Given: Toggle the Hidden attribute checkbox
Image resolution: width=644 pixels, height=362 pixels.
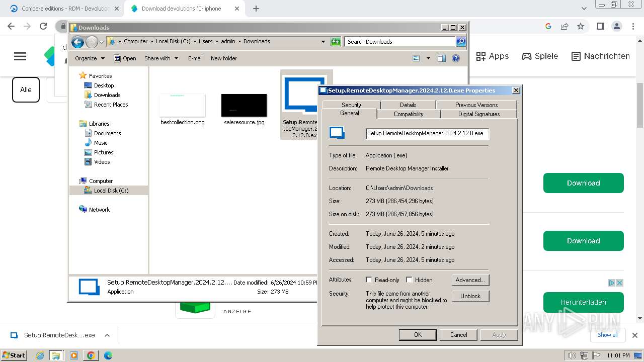Looking at the screenshot, I should (x=409, y=280).
